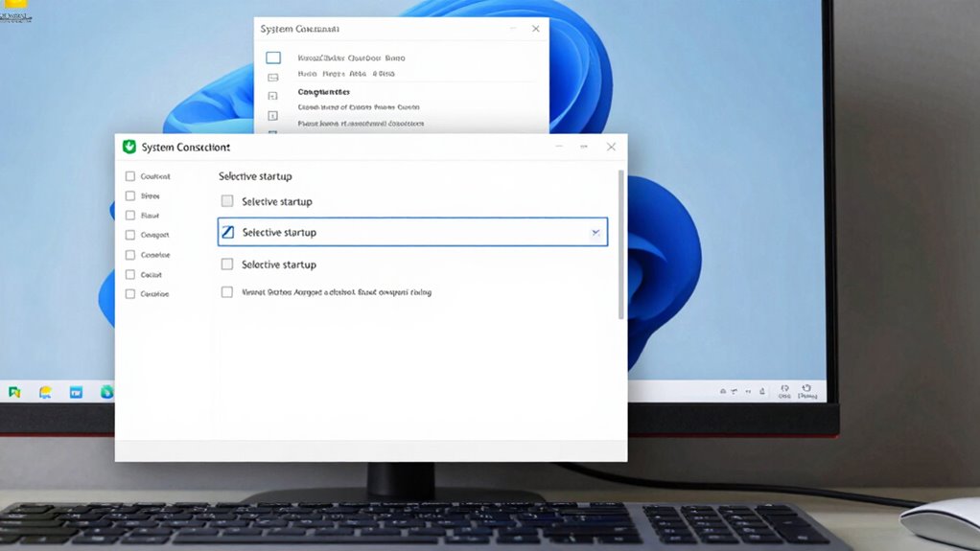Click the first text row in the back window
980x551 pixels.
[351, 57]
